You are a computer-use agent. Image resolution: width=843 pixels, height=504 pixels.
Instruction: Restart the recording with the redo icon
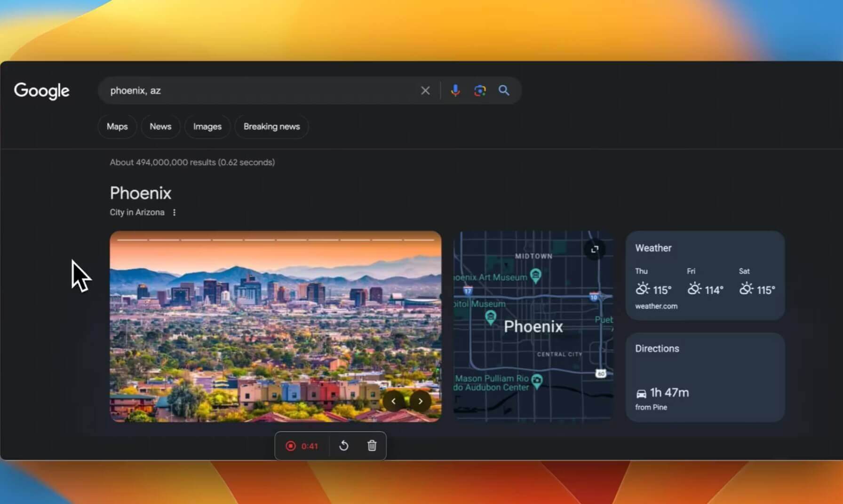click(x=344, y=446)
